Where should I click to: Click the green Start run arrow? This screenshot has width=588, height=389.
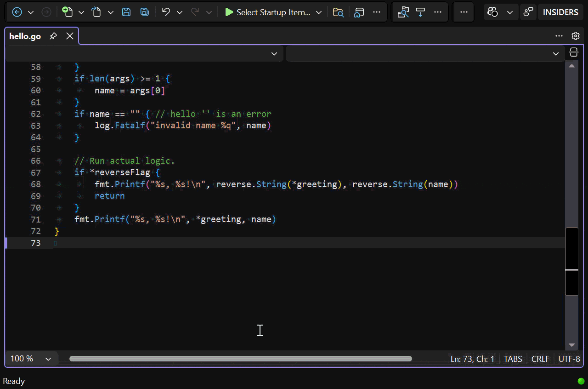pos(229,12)
